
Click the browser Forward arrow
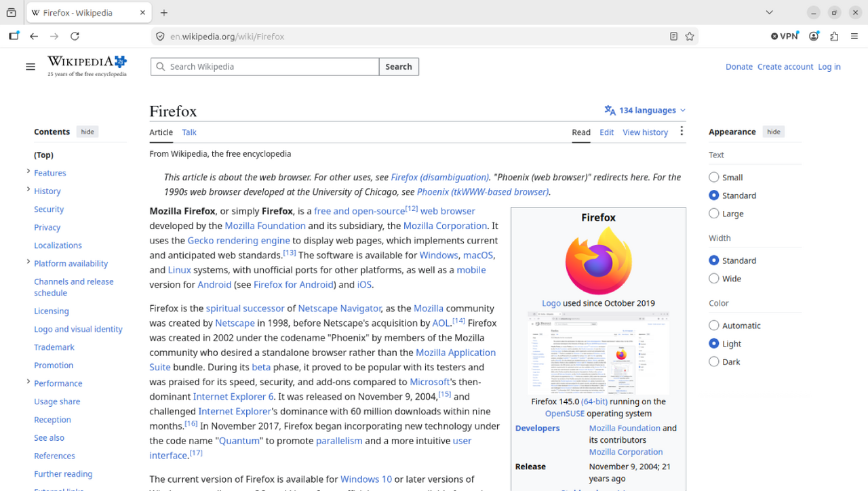[x=54, y=37]
